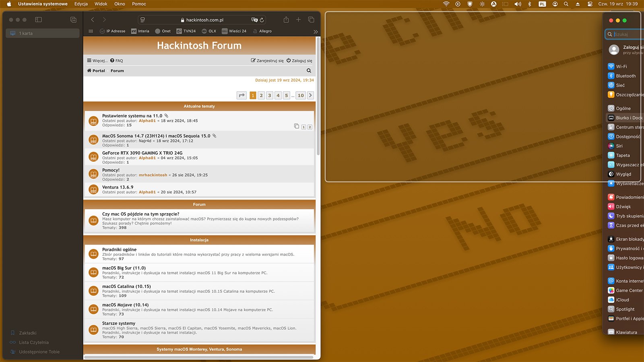
Task: Click the topic icon beside Pomocy! thread
Action: click(93, 174)
